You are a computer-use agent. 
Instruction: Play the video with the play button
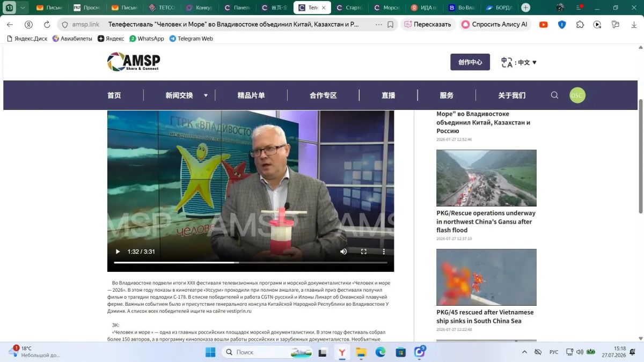(118, 252)
